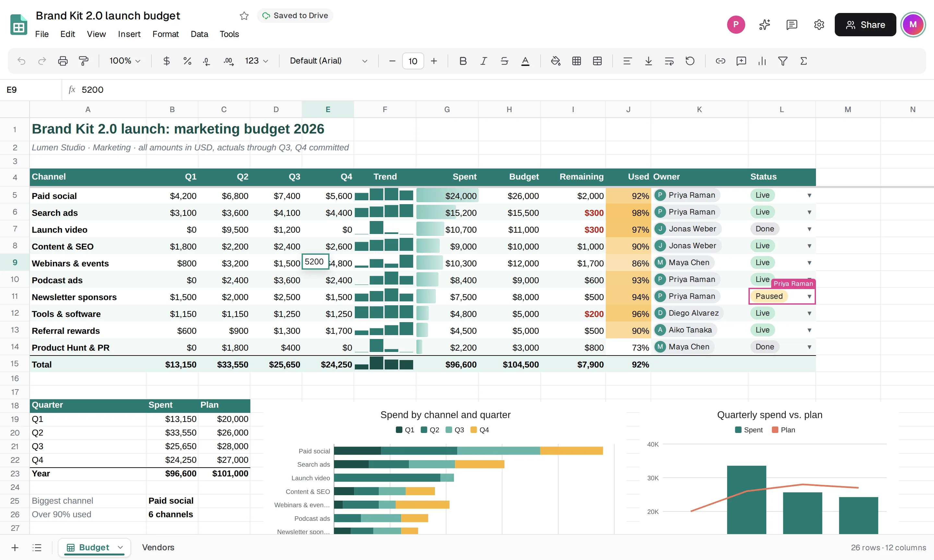Open the all sheets list icon
The width and height of the screenshot is (934, 560).
37,547
